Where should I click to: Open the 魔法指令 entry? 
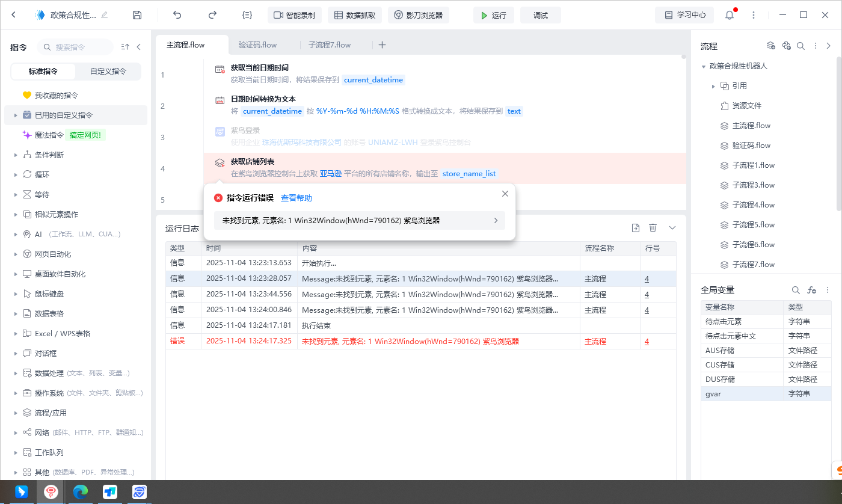[x=49, y=135]
